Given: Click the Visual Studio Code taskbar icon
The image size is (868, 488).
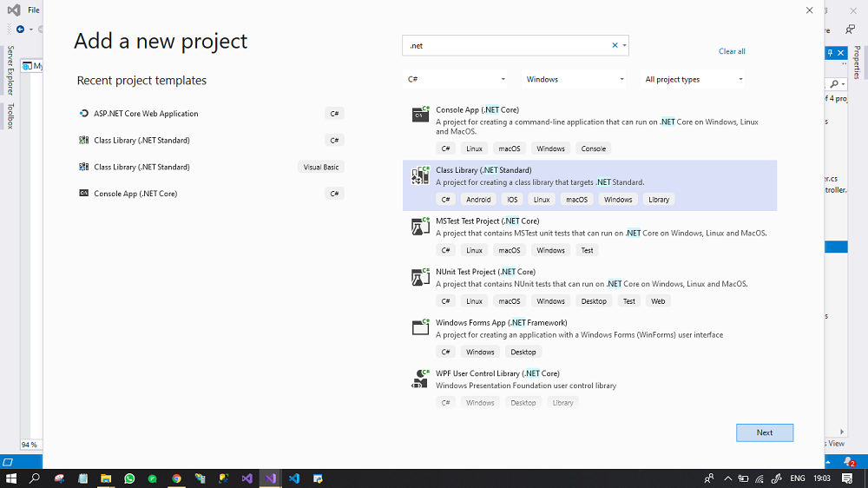Looking at the screenshot, I should (294, 478).
